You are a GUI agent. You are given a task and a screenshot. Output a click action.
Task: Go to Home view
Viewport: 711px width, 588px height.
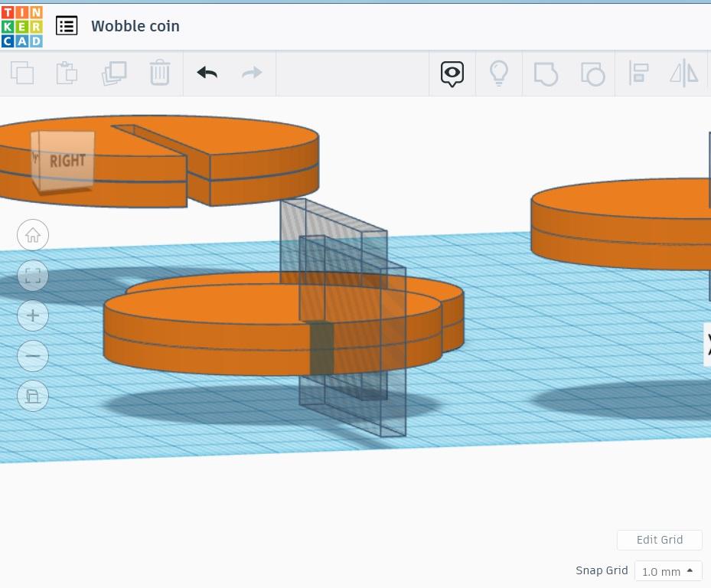pyautogui.click(x=33, y=235)
